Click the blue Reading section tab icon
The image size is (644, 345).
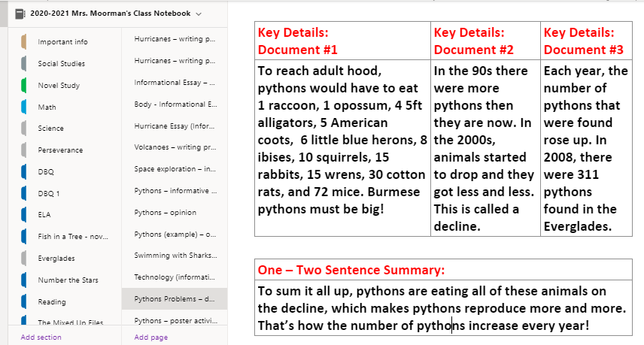(24, 302)
